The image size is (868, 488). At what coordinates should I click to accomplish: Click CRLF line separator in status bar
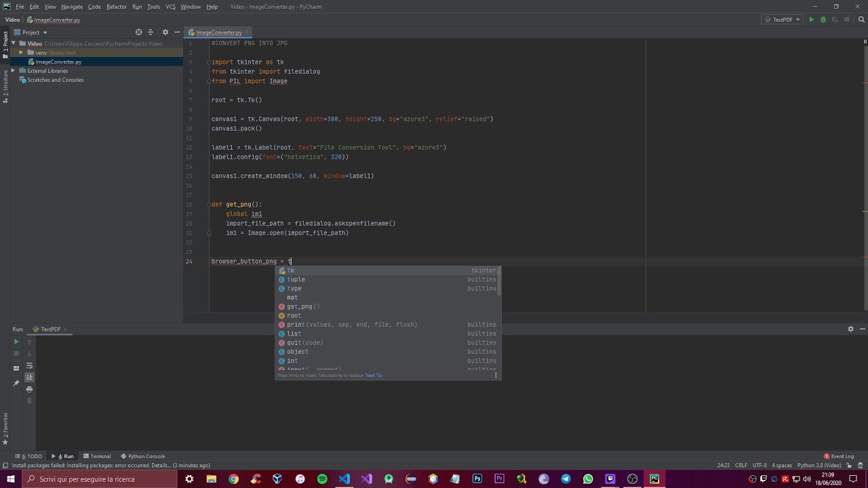[741, 465]
